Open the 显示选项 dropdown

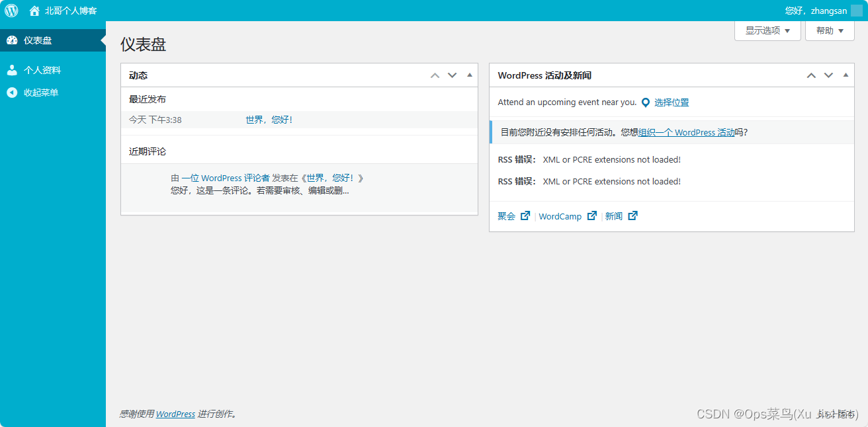767,30
